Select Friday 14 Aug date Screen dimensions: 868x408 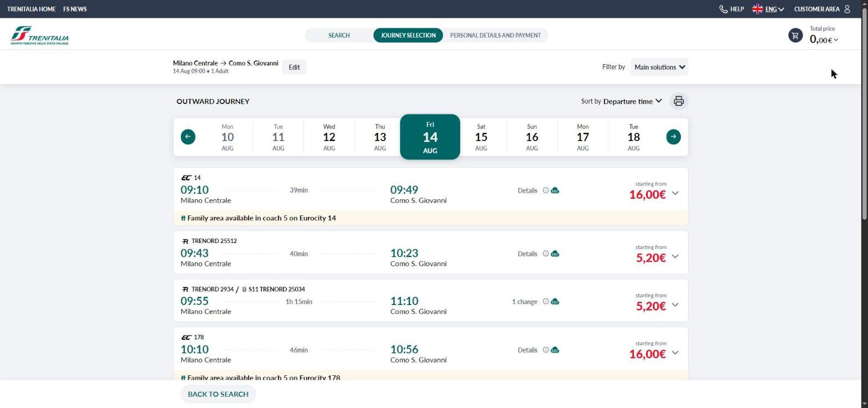click(x=430, y=137)
